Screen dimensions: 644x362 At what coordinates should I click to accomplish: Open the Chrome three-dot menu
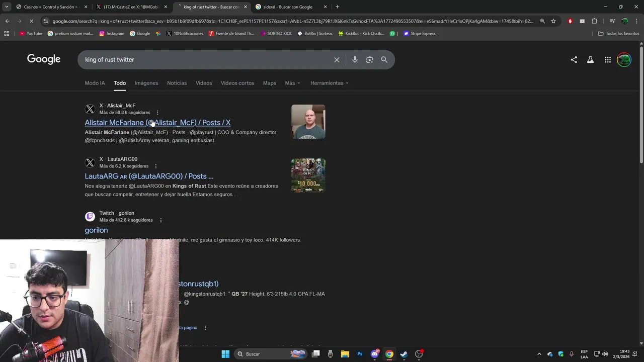[x=636, y=21]
